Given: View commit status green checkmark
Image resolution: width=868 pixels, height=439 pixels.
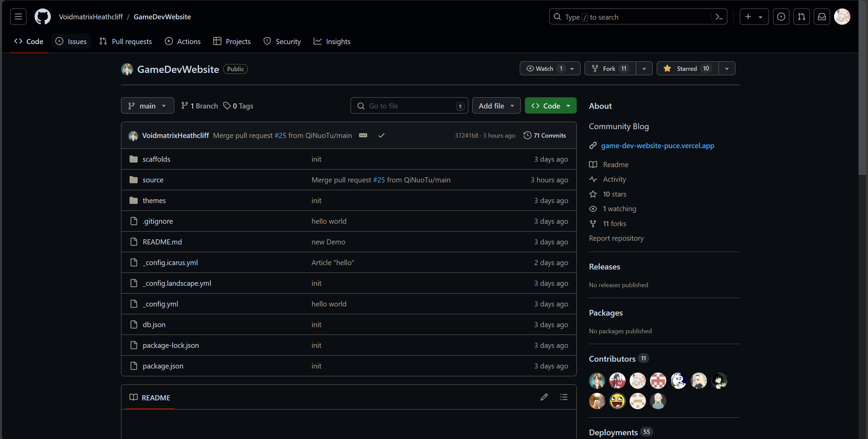Looking at the screenshot, I should 381,135.
